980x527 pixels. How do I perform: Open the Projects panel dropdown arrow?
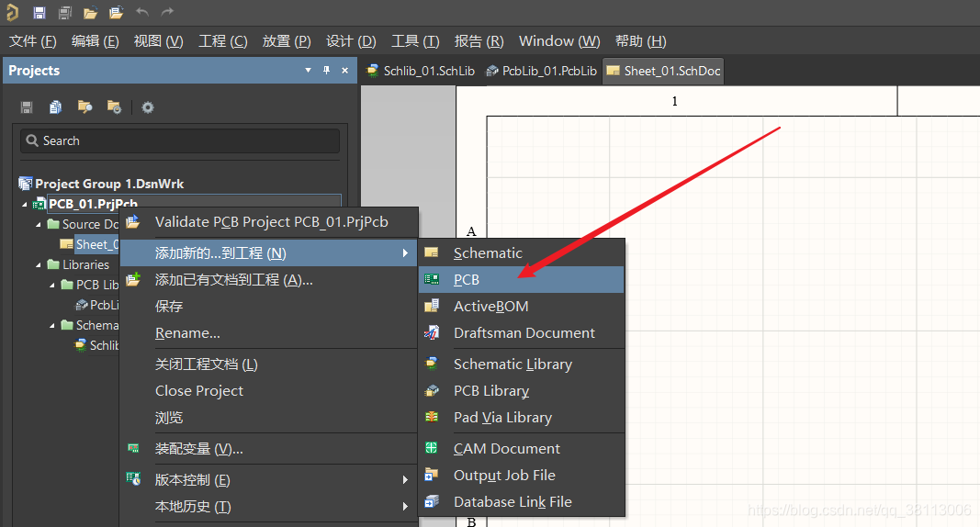click(308, 71)
